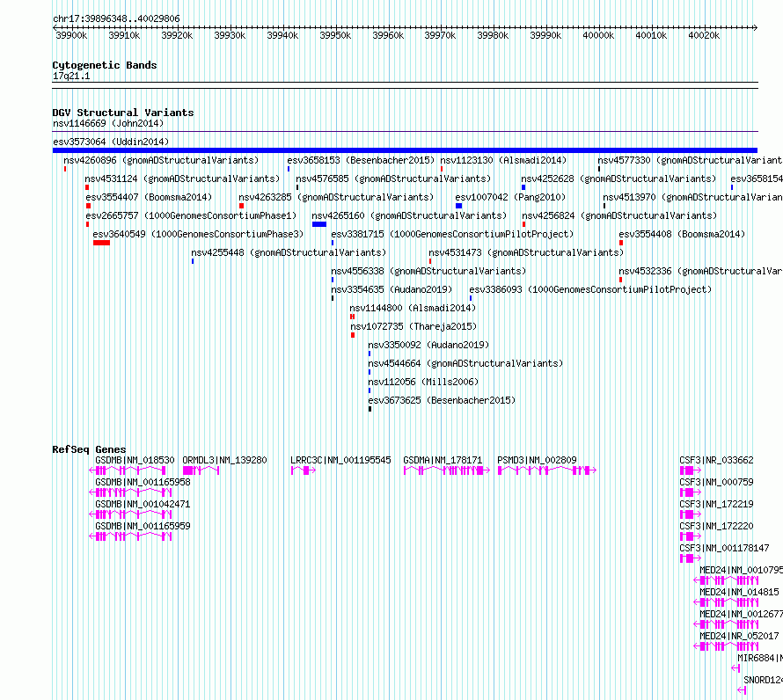
Task: Select nsv4556338 variant label
Action: (x=428, y=271)
